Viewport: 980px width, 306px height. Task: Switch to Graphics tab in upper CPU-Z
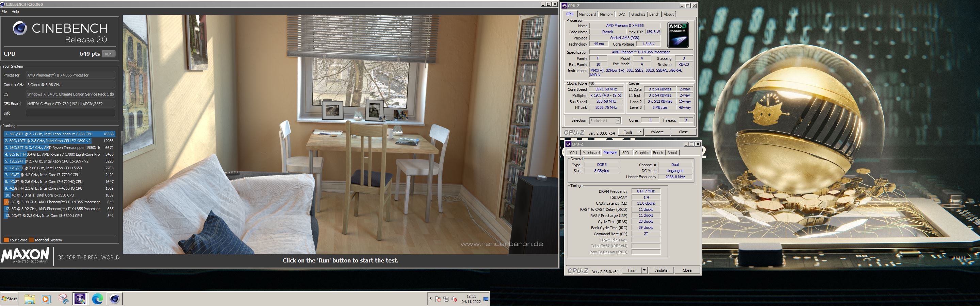(638, 14)
